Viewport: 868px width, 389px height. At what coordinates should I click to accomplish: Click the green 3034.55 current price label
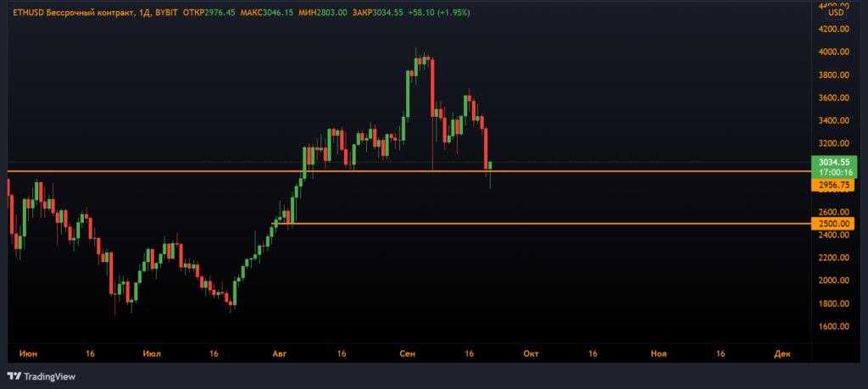[835, 161]
